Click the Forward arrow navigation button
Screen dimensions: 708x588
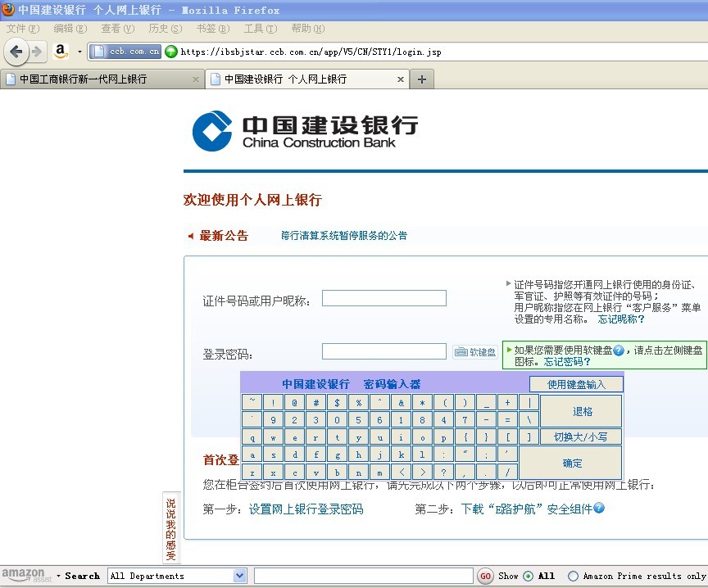tap(37, 52)
